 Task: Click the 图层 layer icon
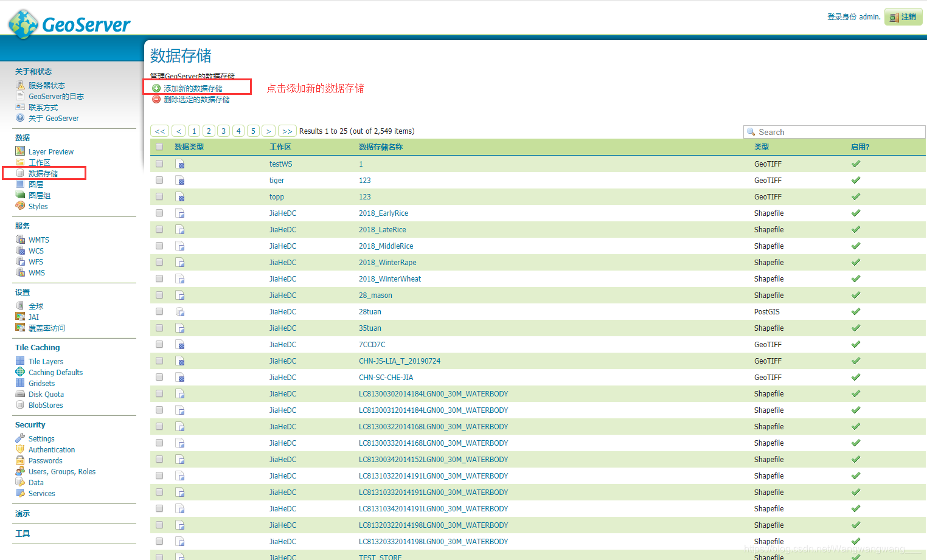pos(20,184)
